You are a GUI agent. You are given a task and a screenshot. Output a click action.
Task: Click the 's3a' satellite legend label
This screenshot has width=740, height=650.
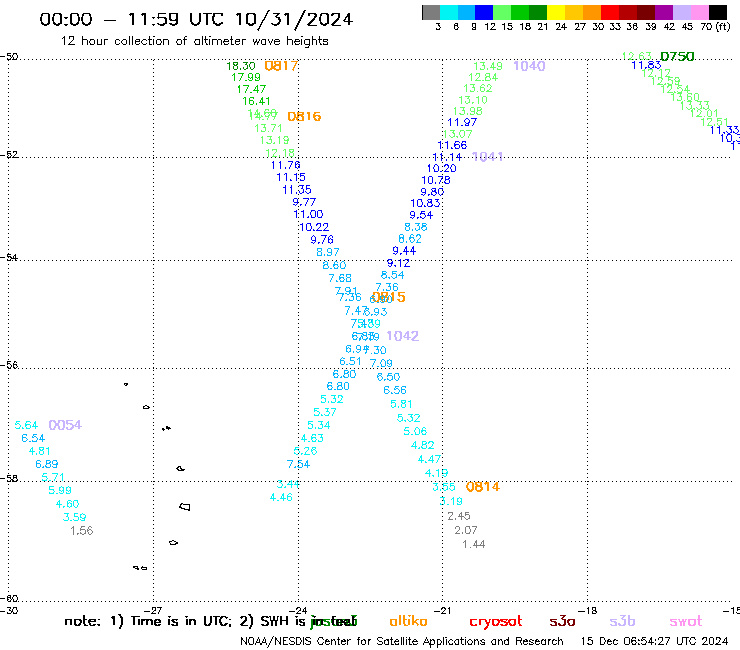[x=563, y=622]
